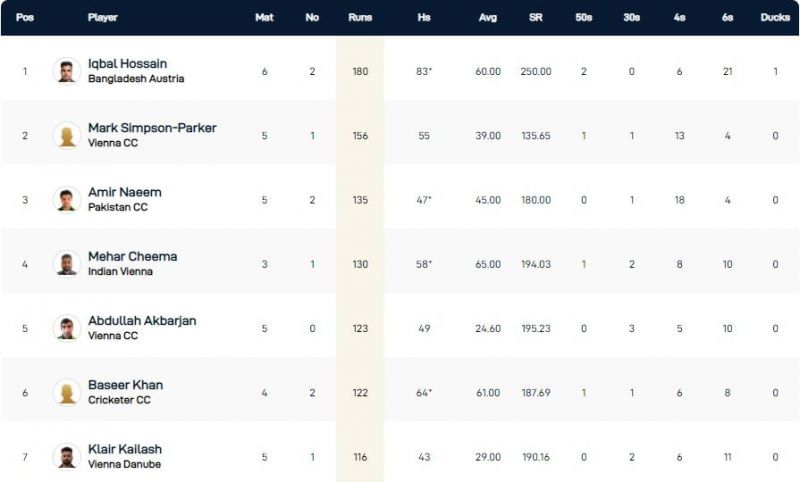This screenshot has height=482, width=800.
Task: Click Abdullah Akbarjan's player photo
Action: [x=67, y=328]
